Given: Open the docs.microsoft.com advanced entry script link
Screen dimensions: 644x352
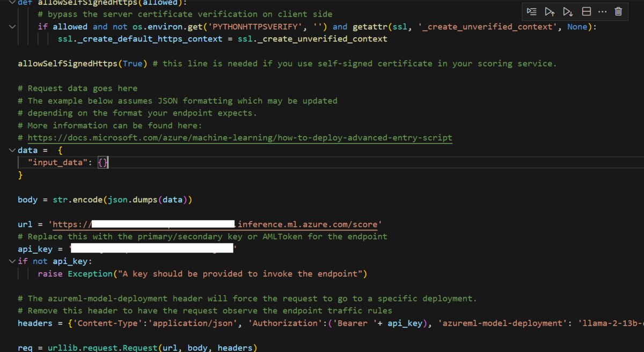Looking at the screenshot, I should (239, 138).
